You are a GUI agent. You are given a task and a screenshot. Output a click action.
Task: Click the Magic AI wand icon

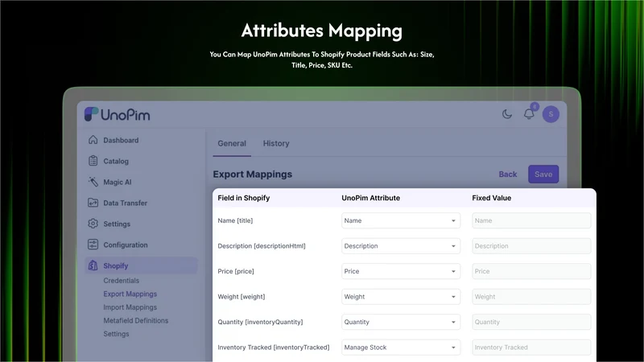pyautogui.click(x=93, y=182)
